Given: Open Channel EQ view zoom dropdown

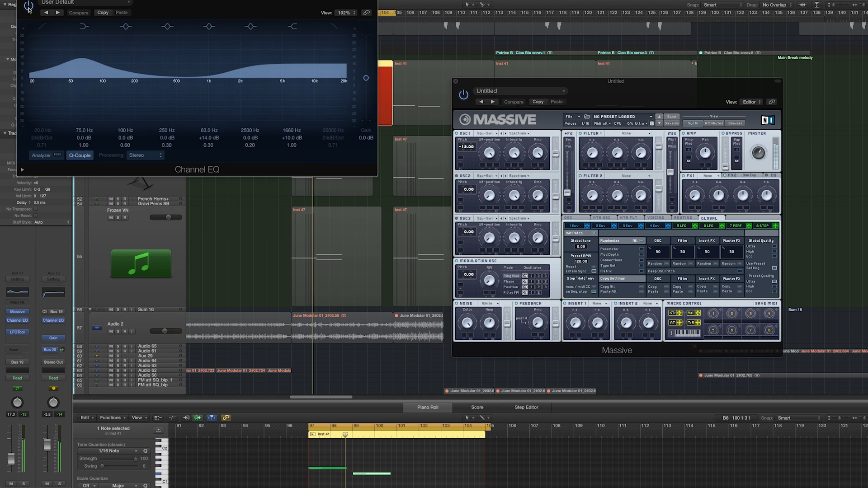Looking at the screenshot, I should (x=347, y=13).
